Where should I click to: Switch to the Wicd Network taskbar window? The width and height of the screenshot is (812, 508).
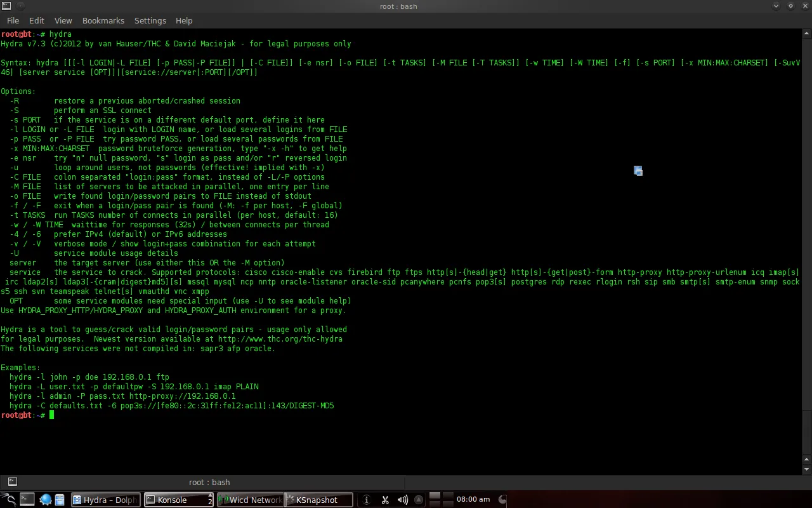[250, 500]
